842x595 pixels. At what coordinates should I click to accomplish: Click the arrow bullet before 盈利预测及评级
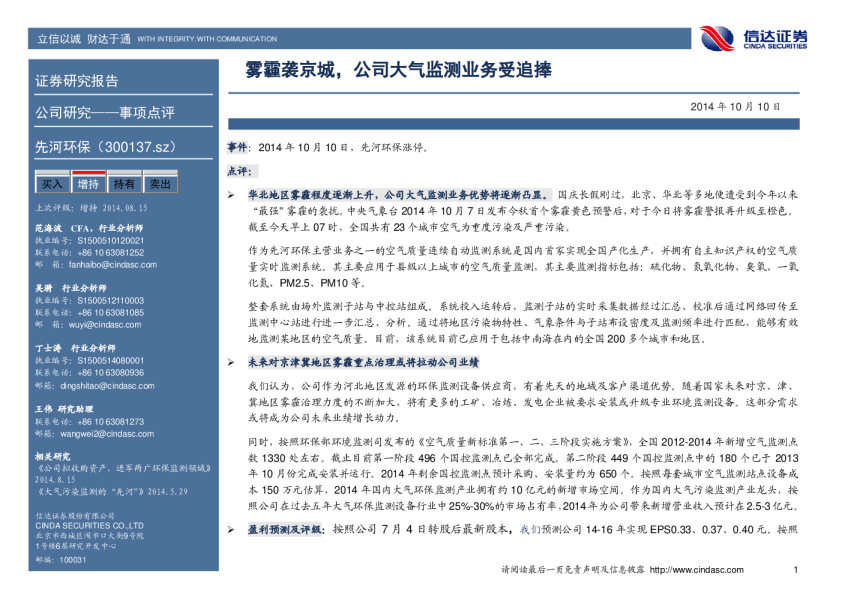pyautogui.click(x=231, y=527)
